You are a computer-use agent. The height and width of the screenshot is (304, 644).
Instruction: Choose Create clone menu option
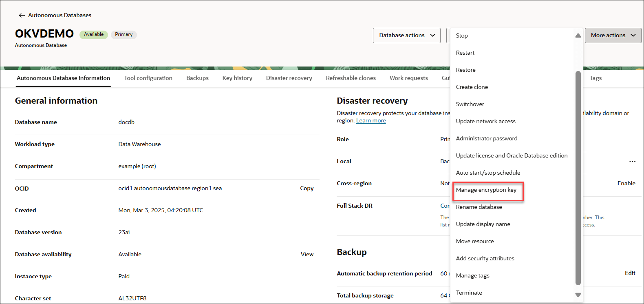[x=472, y=87]
